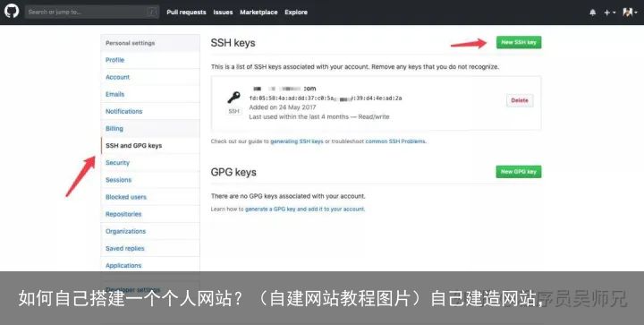
Task: Focus the Search or jump to field
Action: [x=92, y=12]
